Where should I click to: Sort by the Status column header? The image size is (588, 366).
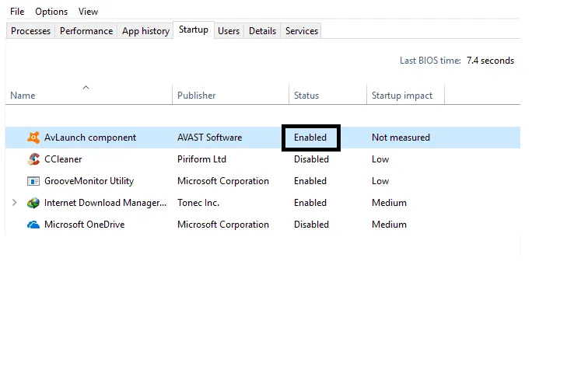click(327, 95)
